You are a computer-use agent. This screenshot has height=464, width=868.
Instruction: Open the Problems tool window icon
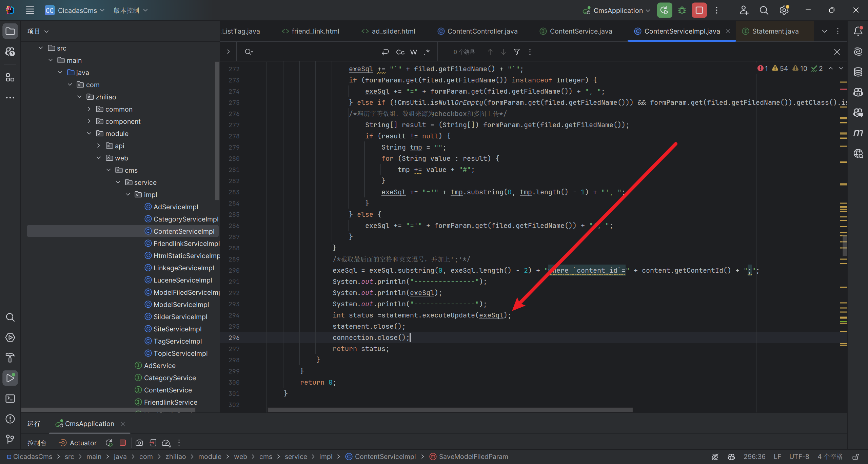coord(10,419)
